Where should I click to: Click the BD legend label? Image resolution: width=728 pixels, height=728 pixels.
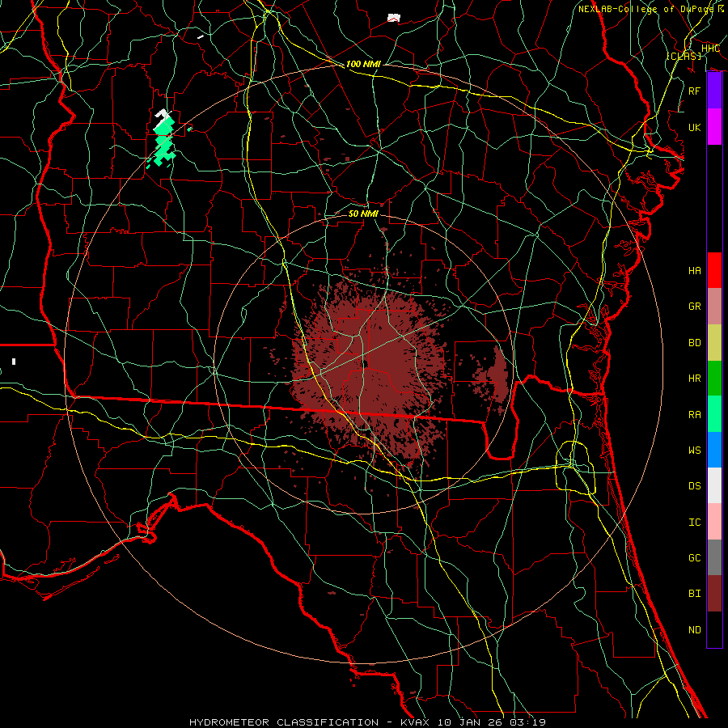coord(694,343)
